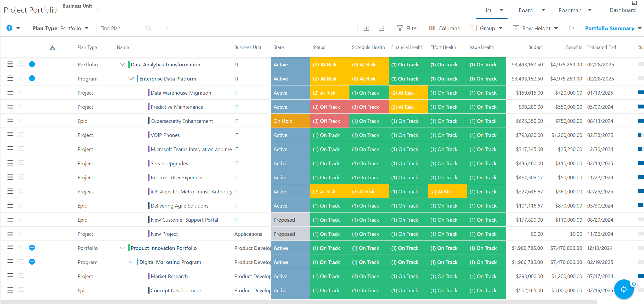Open the Columns chooser
The width and height of the screenshot is (644, 304).
444,28
